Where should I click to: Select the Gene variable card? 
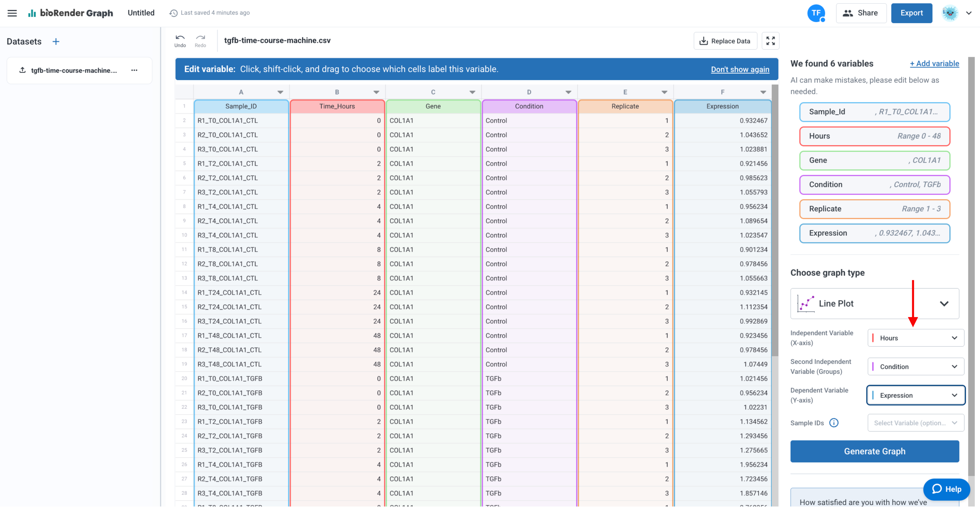click(x=875, y=160)
